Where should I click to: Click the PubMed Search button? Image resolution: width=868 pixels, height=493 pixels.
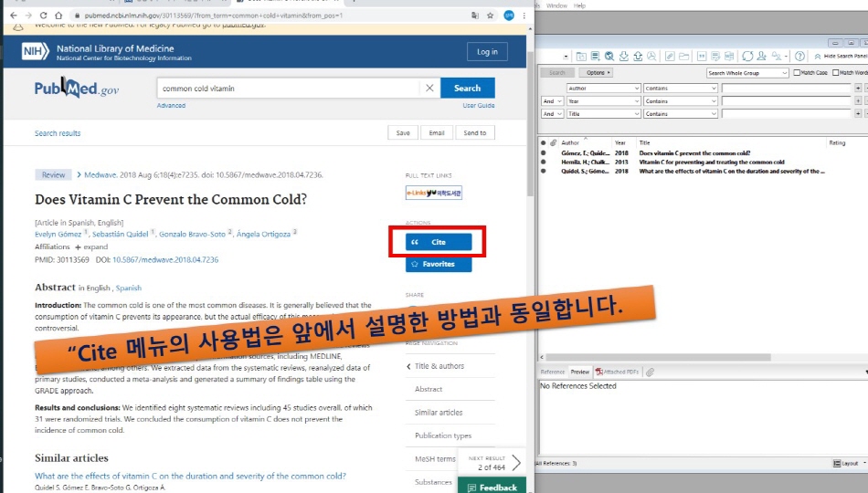467,88
